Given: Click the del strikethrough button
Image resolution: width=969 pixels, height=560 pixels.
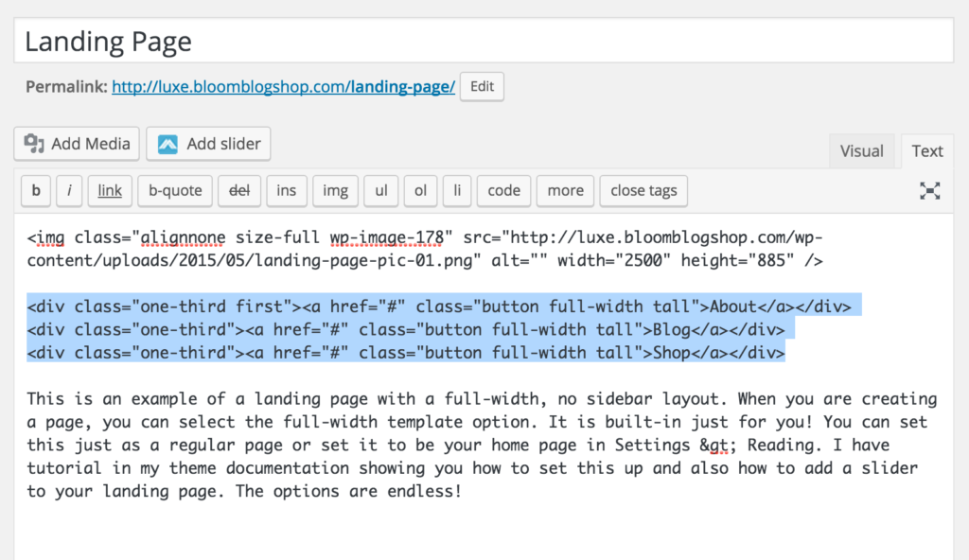Looking at the screenshot, I should (239, 190).
